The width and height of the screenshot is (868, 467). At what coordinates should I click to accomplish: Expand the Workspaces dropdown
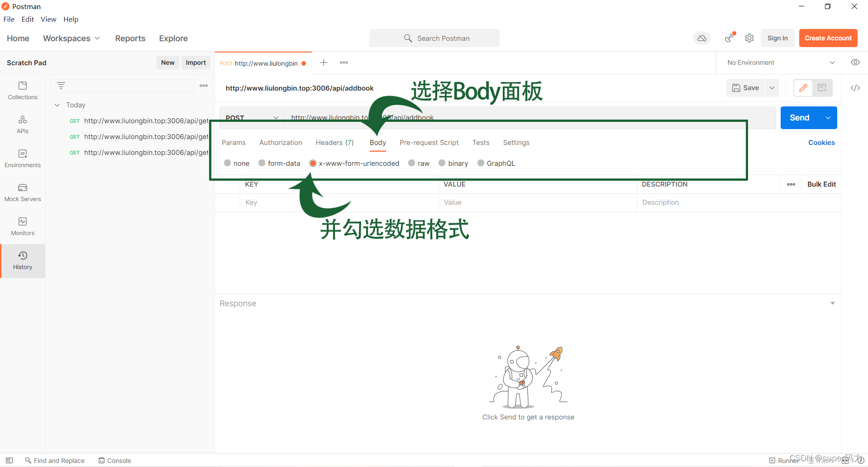[72, 39]
